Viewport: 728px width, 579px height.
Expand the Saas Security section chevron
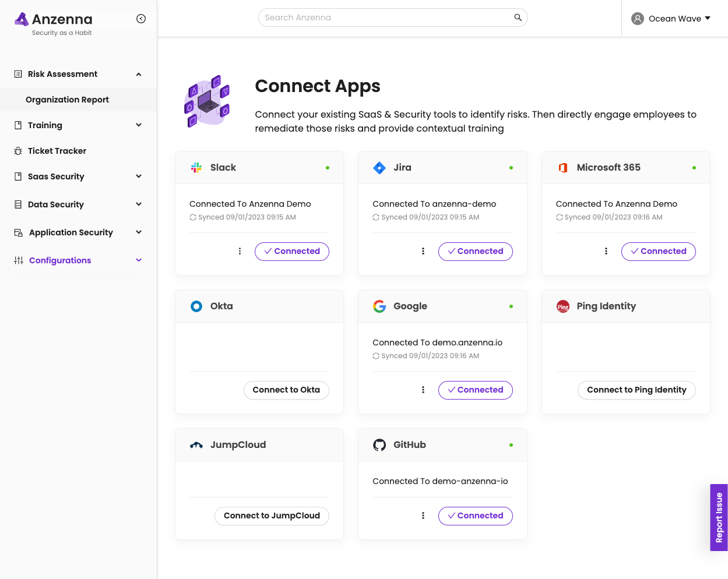pyautogui.click(x=139, y=176)
